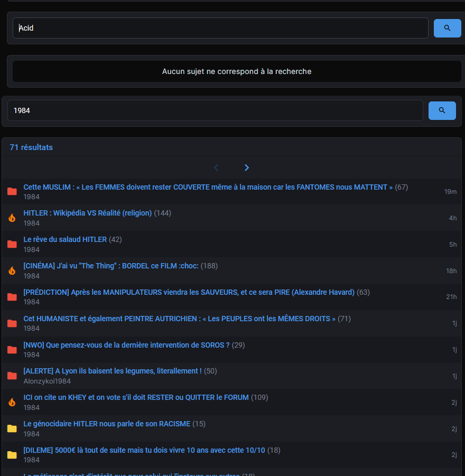The height and width of the screenshot is (476, 465).
Task: Click the yellow folder icon beside génocidaire HITLER topic
Action: point(12,428)
